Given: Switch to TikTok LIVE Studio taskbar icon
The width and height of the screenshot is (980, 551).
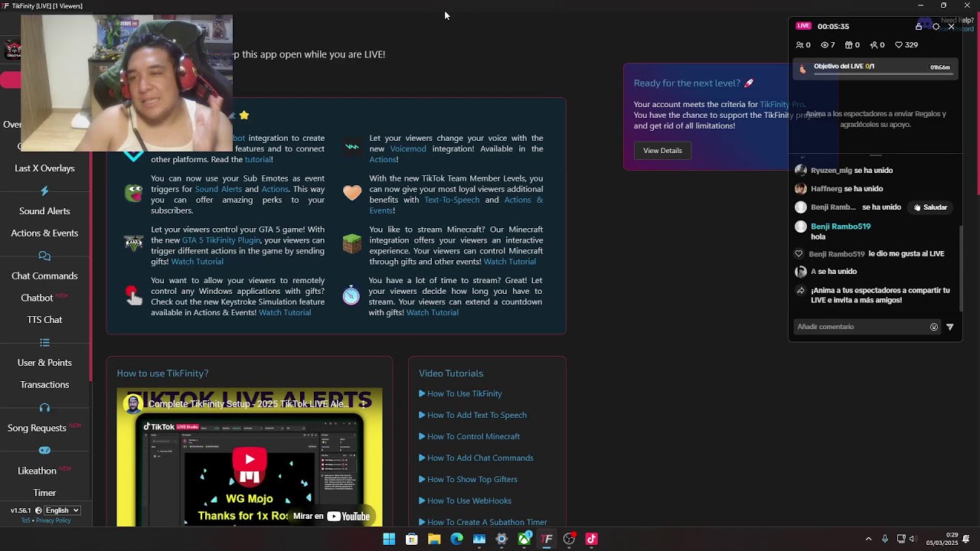Looking at the screenshot, I should [x=591, y=539].
